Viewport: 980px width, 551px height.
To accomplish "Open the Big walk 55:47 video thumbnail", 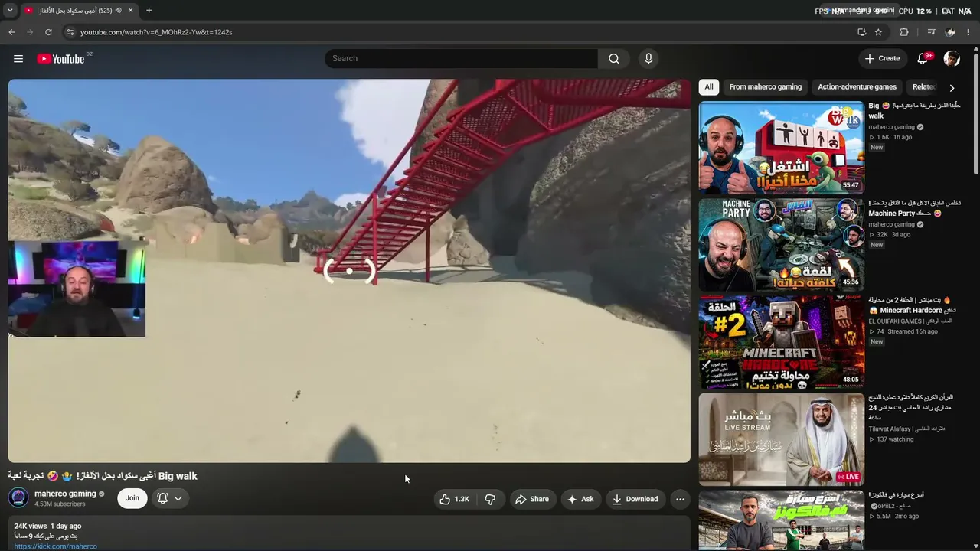I will click(782, 148).
